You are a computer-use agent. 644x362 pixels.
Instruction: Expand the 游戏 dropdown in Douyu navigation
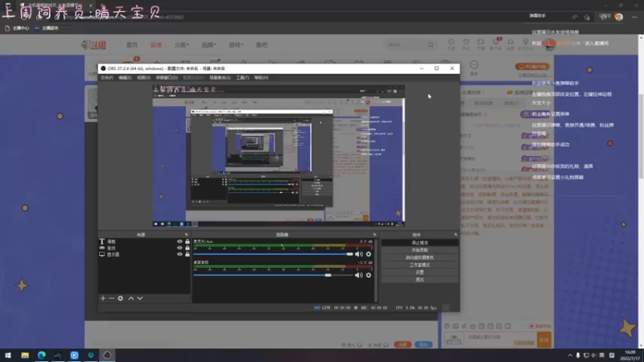pyautogui.click(x=236, y=45)
